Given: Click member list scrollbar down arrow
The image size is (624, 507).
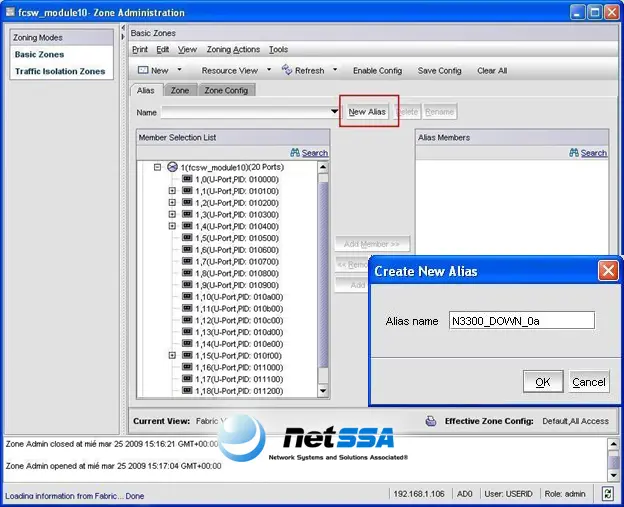Looking at the screenshot, I should pyautogui.click(x=323, y=391).
